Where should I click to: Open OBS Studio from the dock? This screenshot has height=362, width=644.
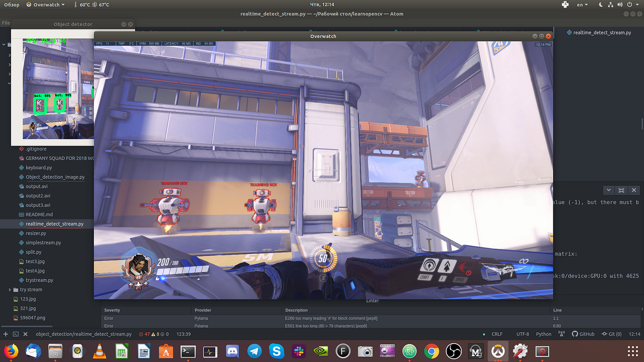[454, 351]
